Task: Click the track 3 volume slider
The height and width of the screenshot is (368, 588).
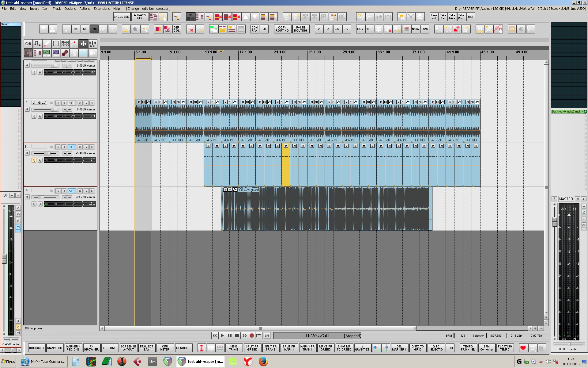Action: click(x=47, y=153)
